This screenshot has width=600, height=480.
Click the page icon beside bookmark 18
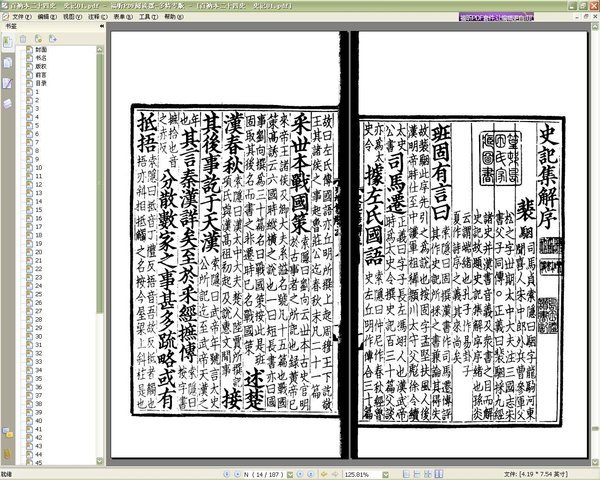click(x=29, y=235)
